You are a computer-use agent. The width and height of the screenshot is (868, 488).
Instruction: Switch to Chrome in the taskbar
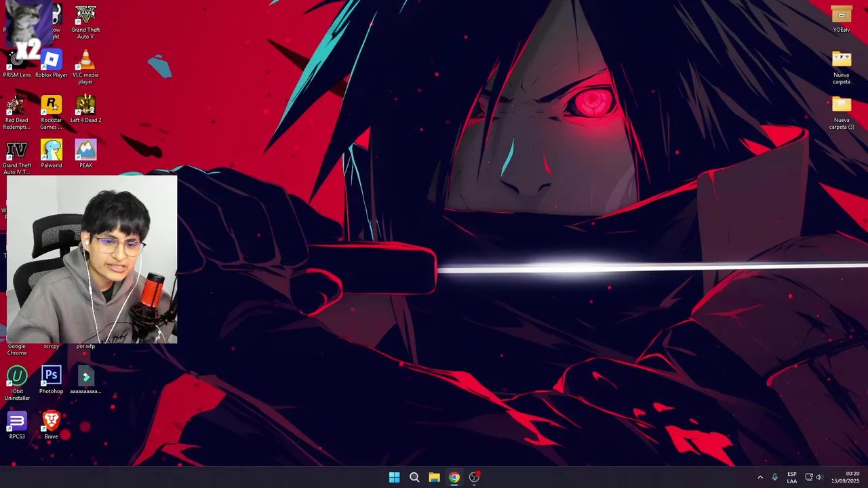point(454,477)
